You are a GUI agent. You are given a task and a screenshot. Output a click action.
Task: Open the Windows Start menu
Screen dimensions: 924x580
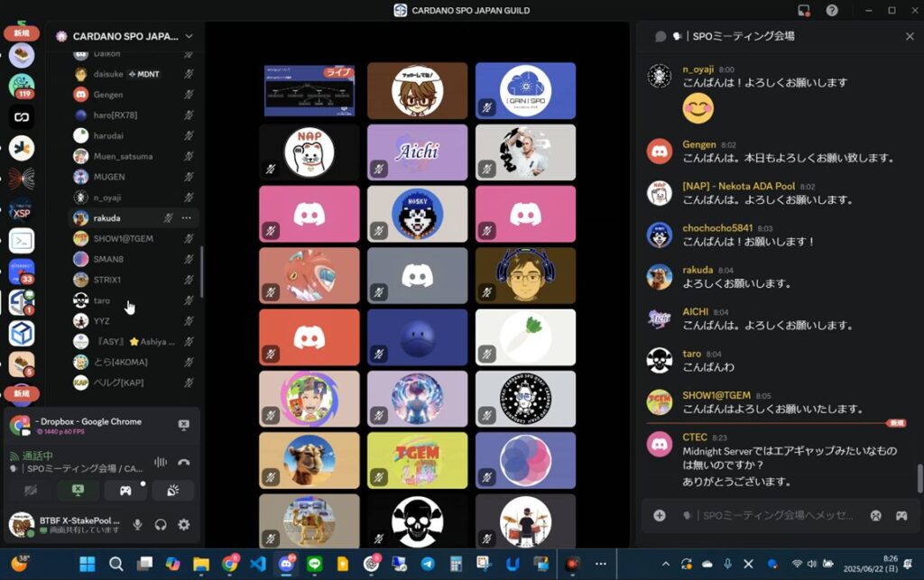coord(88,564)
